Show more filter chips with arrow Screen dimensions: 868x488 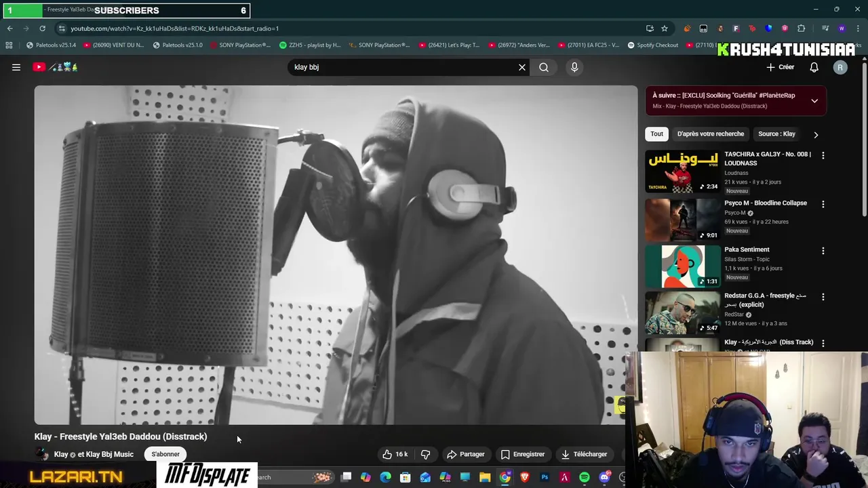tap(816, 134)
